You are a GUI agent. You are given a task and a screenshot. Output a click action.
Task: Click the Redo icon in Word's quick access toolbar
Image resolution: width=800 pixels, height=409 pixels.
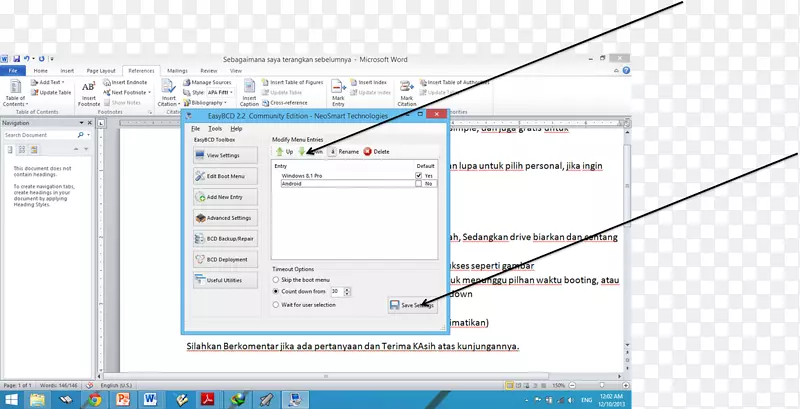(x=41, y=59)
